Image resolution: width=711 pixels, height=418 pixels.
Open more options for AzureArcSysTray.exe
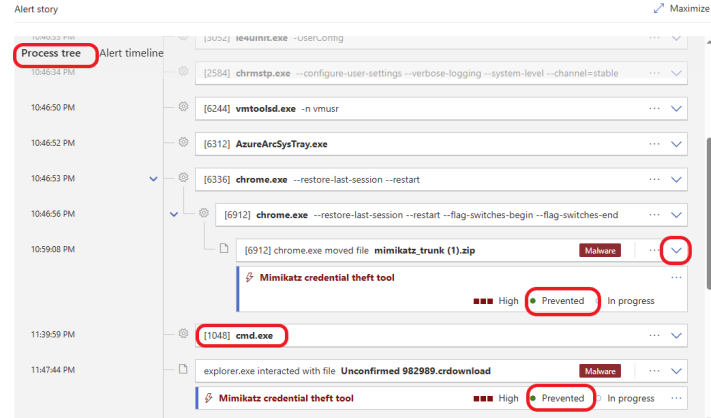tap(654, 144)
